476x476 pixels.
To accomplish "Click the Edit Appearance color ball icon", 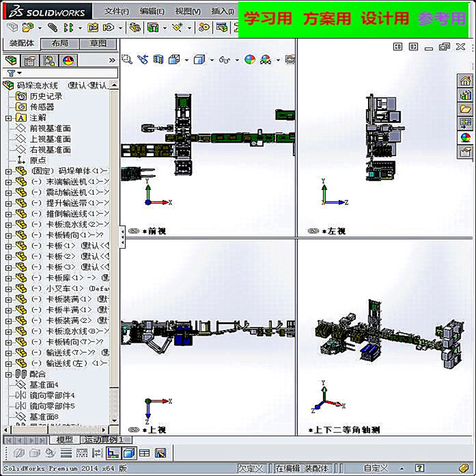I will (x=250, y=59).
